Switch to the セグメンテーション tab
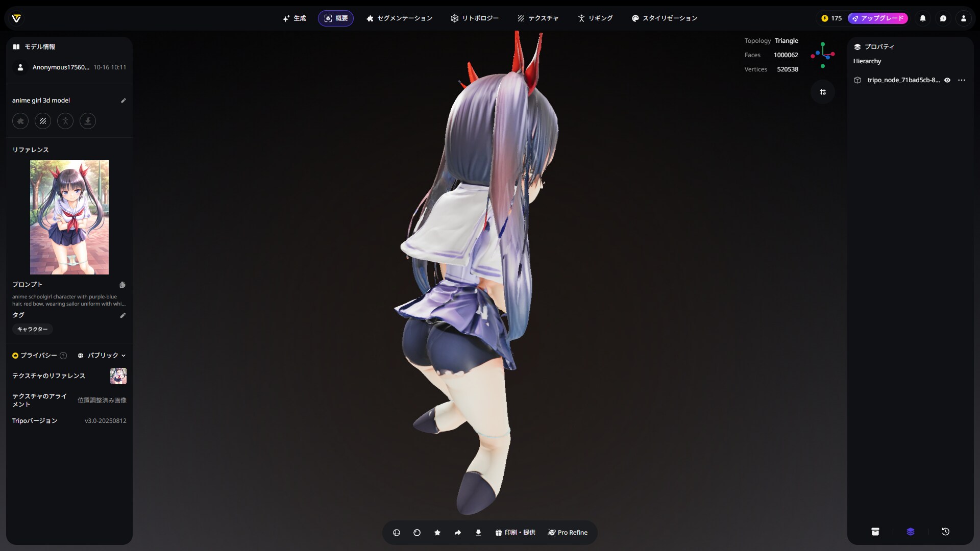This screenshot has height=551, width=980. [399, 18]
